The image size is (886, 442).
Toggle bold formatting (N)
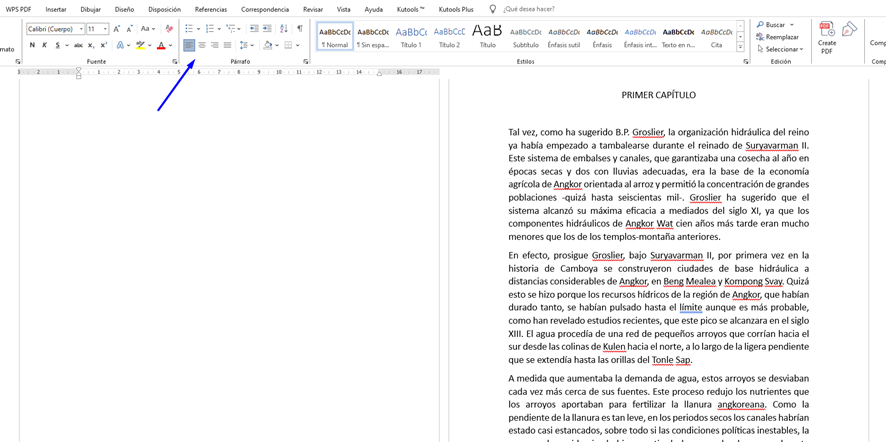point(32,45)
